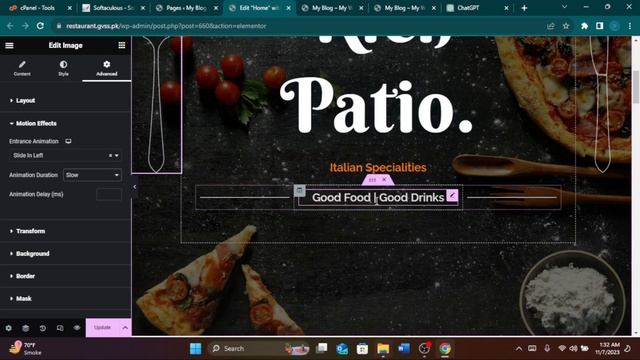The height and width of the screenshot is (360, 640).
Task: Reload the current page
Action: point(40,26)
